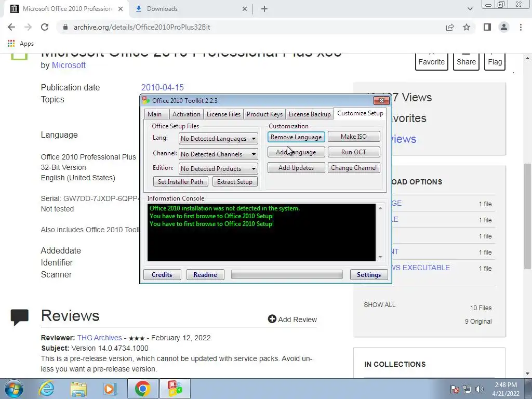The image size is (532, 399).
Task: Open the Windows Start menu
Action: click(x=14, y=389)
